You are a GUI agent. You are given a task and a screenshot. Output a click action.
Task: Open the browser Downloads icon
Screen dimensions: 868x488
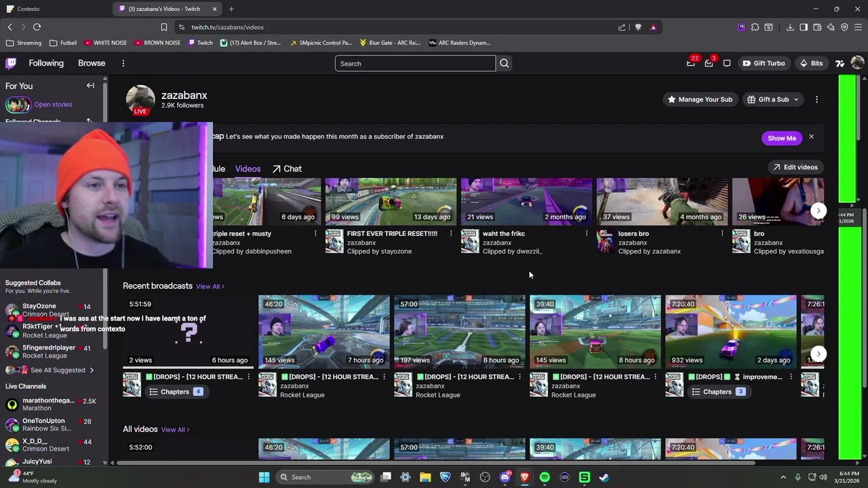coord(790,27)
